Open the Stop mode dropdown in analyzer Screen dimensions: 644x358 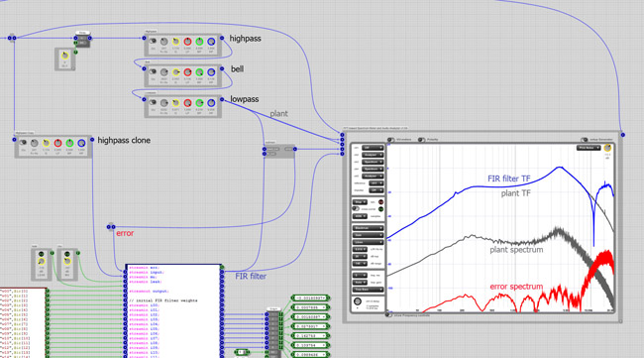coord(360,202)
